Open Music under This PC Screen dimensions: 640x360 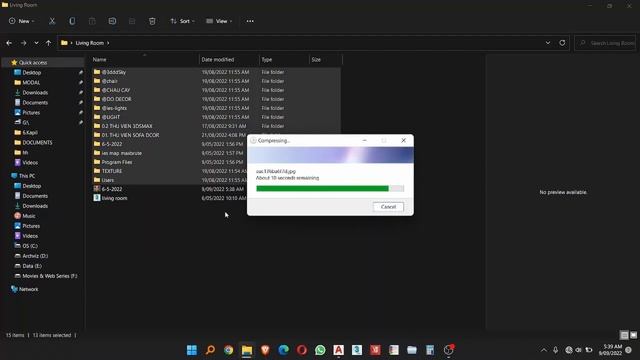tap(29, 216)
